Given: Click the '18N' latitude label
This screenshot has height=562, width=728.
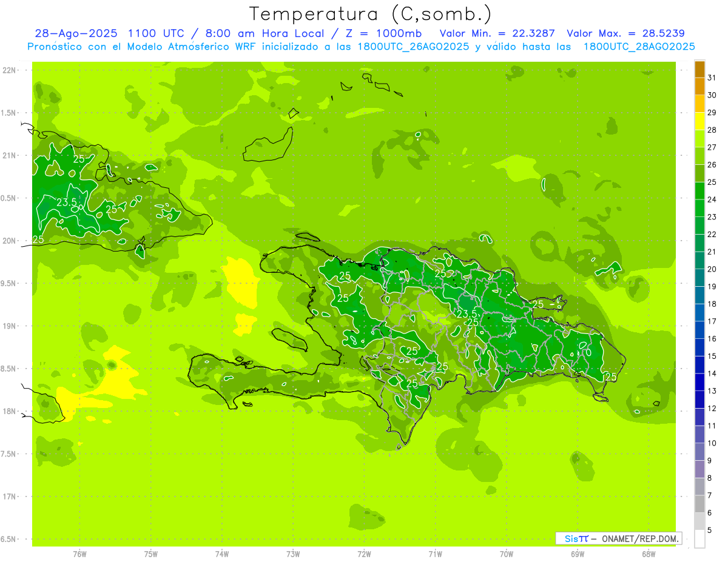Looking at the screenshot, I should [9, 411].
